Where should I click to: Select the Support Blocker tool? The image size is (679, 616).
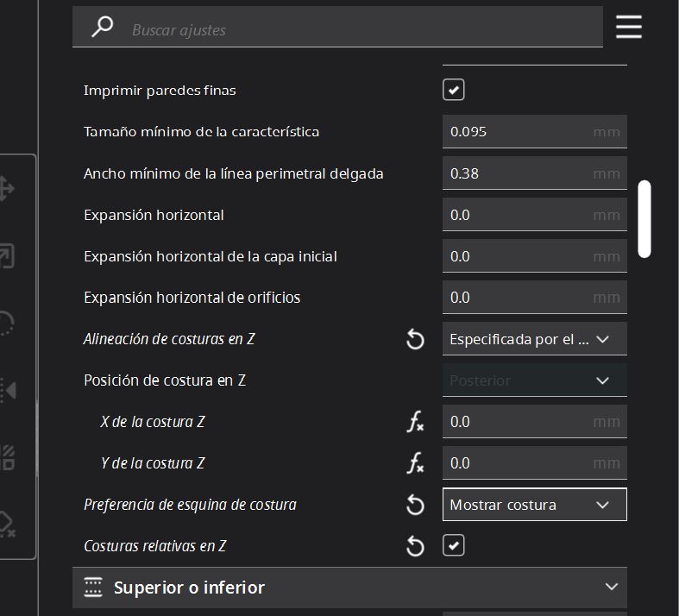point(7,524)
